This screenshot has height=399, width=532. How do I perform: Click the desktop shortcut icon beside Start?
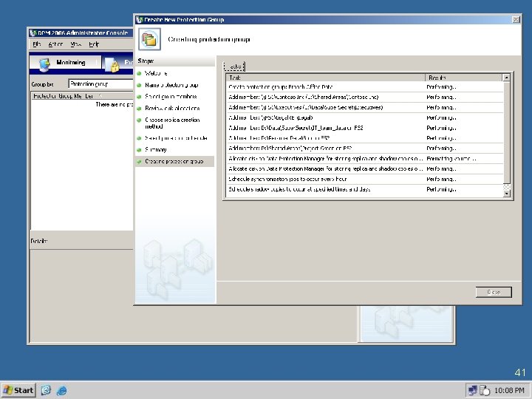point(46,390)
